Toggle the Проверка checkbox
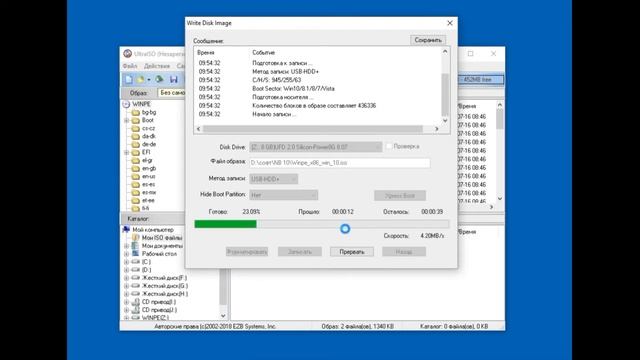 pos(389,146)
